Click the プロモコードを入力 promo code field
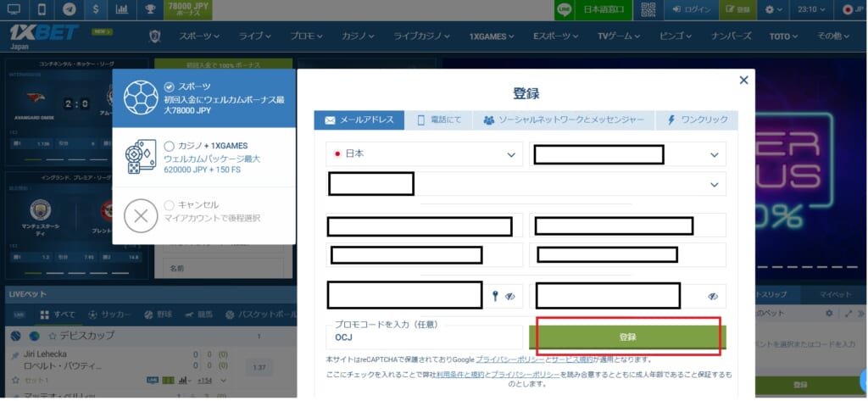Screen dimensions: 868x401 (x=424, y=337)
